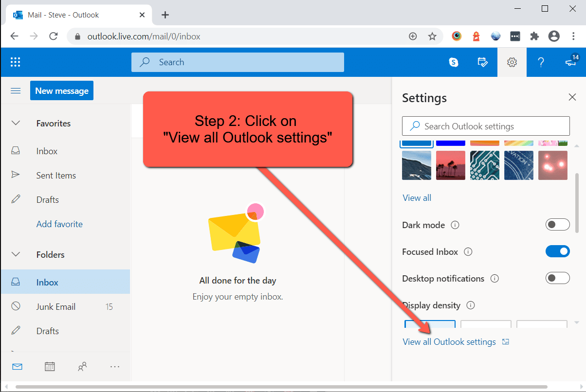586x392 pixels.
Task: Select the blue stamped pattern theme
Action: pos(519,165)
